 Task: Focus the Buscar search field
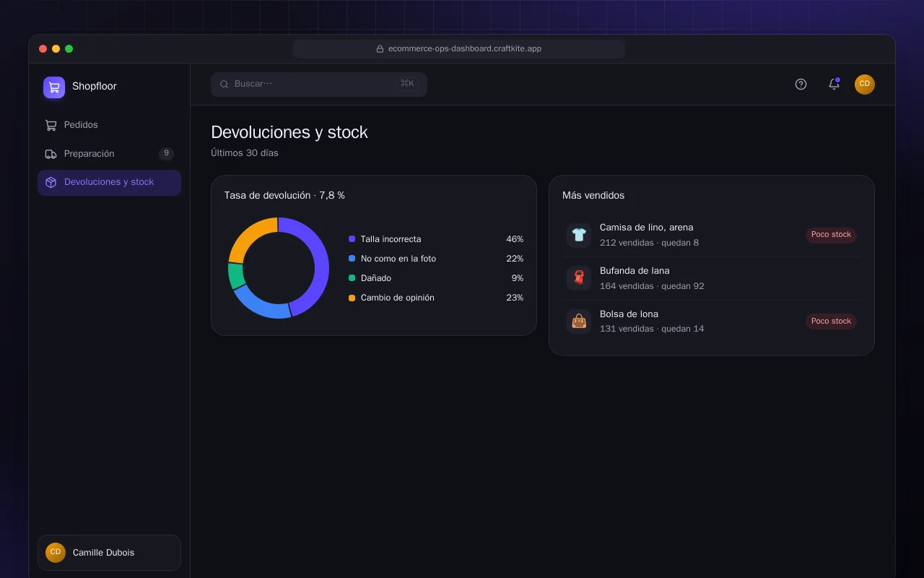click(x=319, y=84)
